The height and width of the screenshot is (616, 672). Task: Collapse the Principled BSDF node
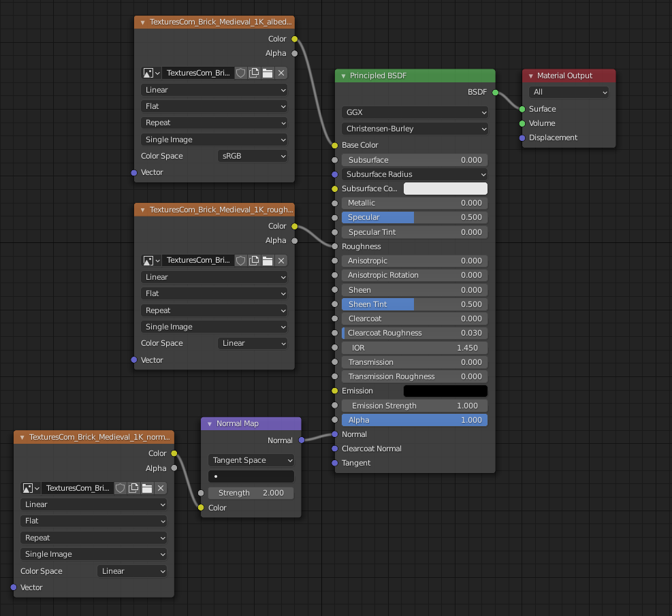pyautogui.click(x=343, y=76)
